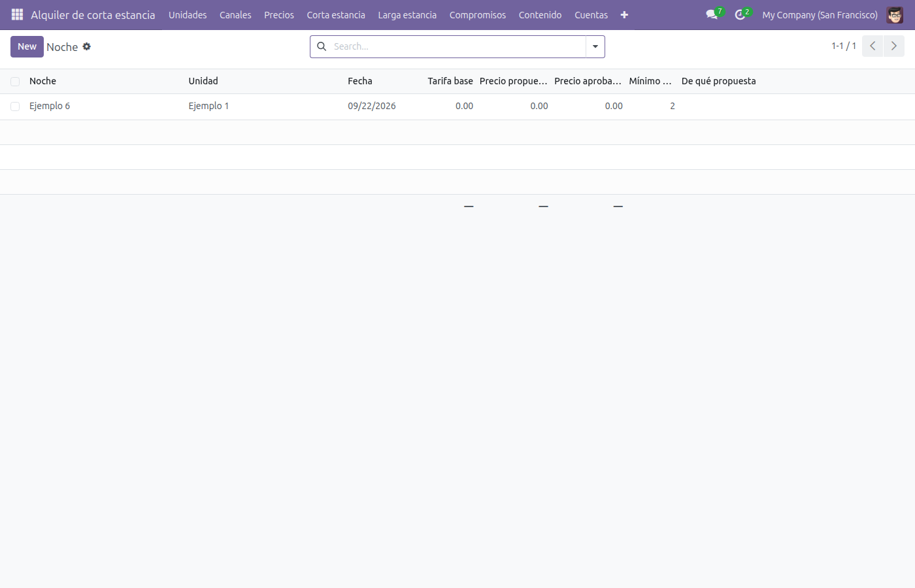Open the Contenido menu

[x=541, y=15]
